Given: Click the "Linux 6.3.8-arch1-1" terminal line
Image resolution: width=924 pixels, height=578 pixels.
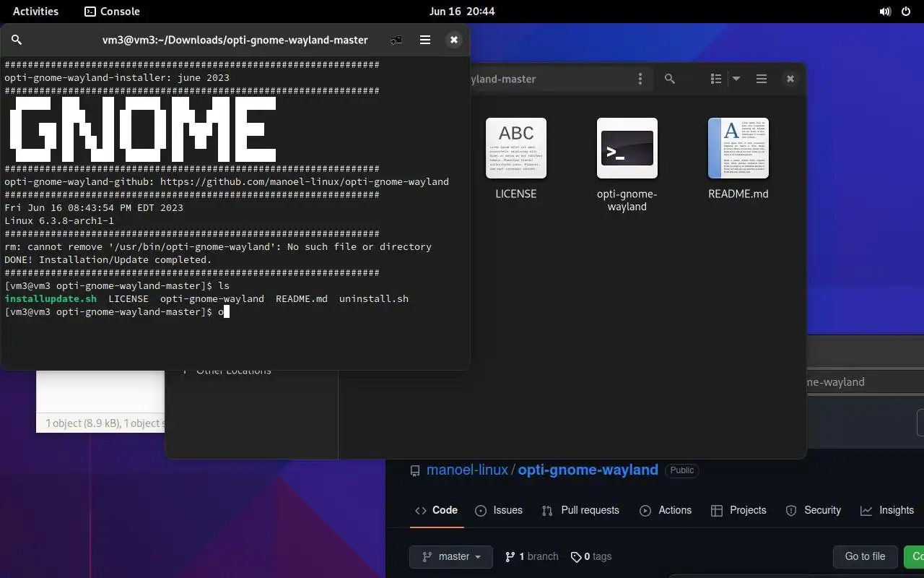Looking at the screenshot, I should (59, 220).
